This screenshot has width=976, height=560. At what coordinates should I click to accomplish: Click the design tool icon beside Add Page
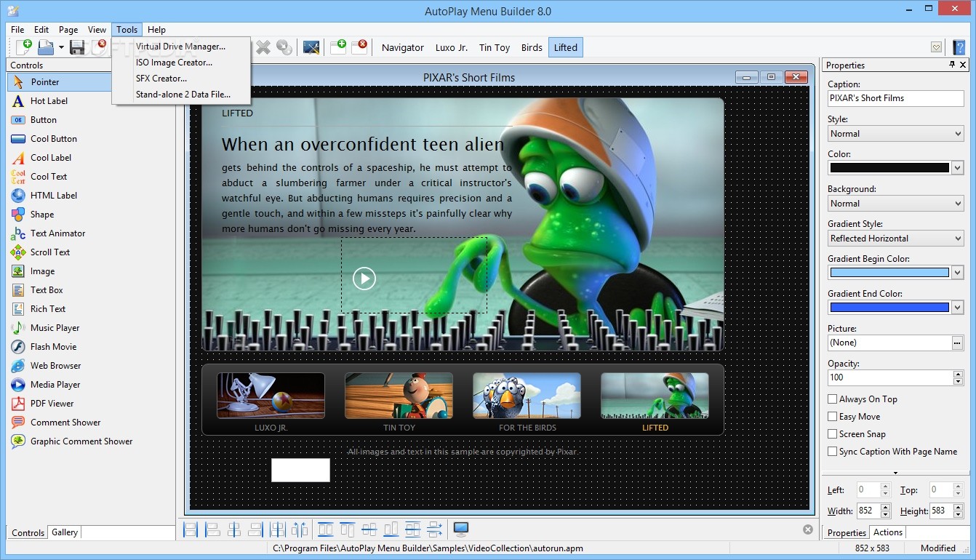click(311, 47)
